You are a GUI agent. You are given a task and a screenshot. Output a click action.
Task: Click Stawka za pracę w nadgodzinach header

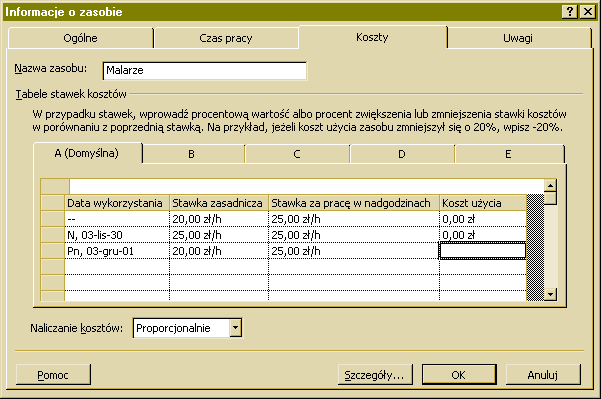coord(354,203)
